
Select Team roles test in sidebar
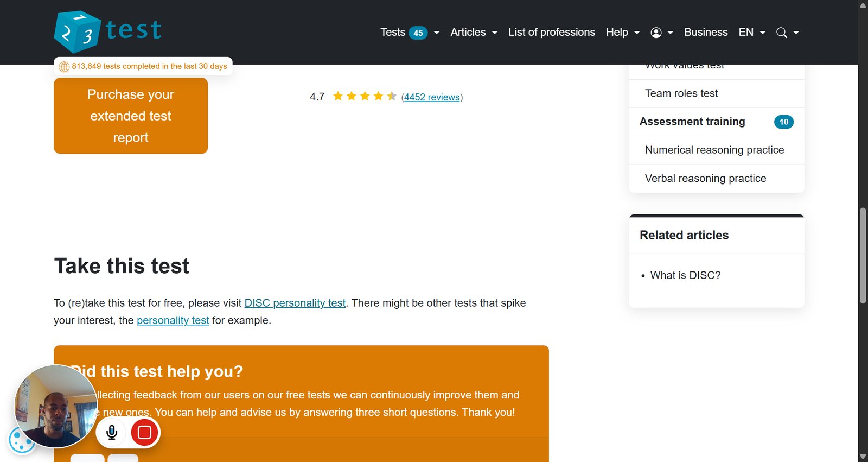(x=716, y=93)
